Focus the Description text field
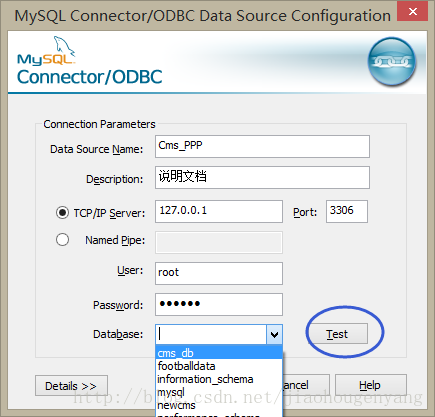 tap(262, 177)
